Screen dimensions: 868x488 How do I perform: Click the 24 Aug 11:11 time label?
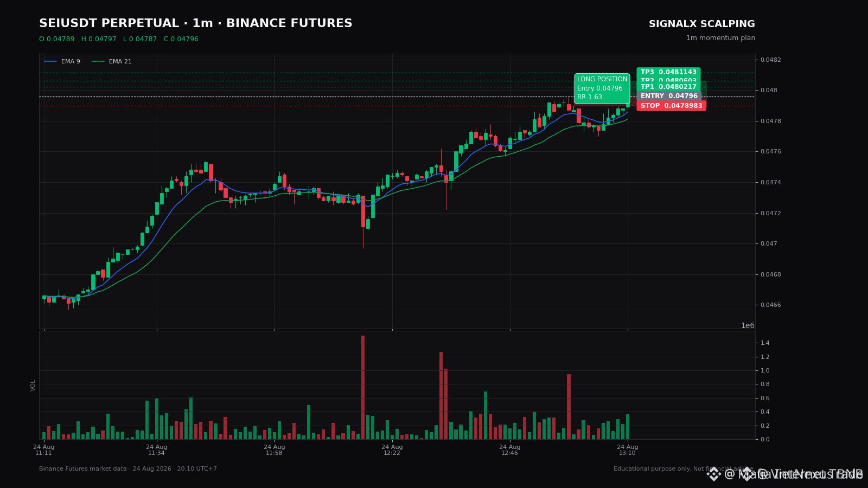point(44,450)
